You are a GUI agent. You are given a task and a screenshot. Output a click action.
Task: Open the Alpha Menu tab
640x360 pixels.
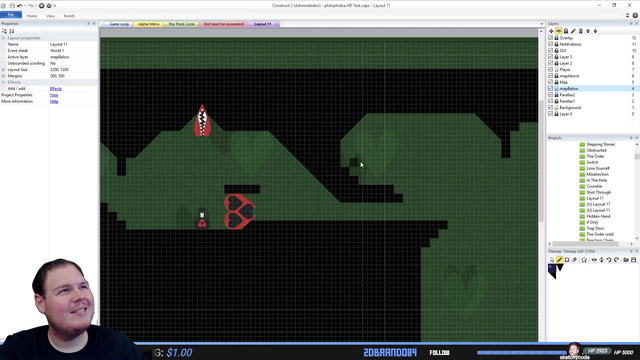pos(149,24)
